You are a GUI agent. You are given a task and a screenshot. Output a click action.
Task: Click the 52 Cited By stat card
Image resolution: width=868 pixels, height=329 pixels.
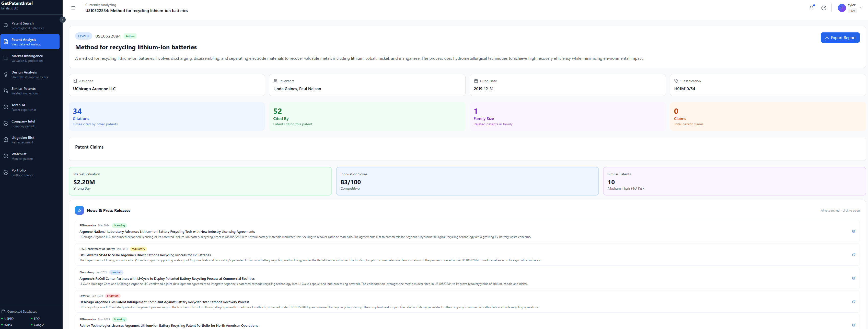tap(367, 116)
